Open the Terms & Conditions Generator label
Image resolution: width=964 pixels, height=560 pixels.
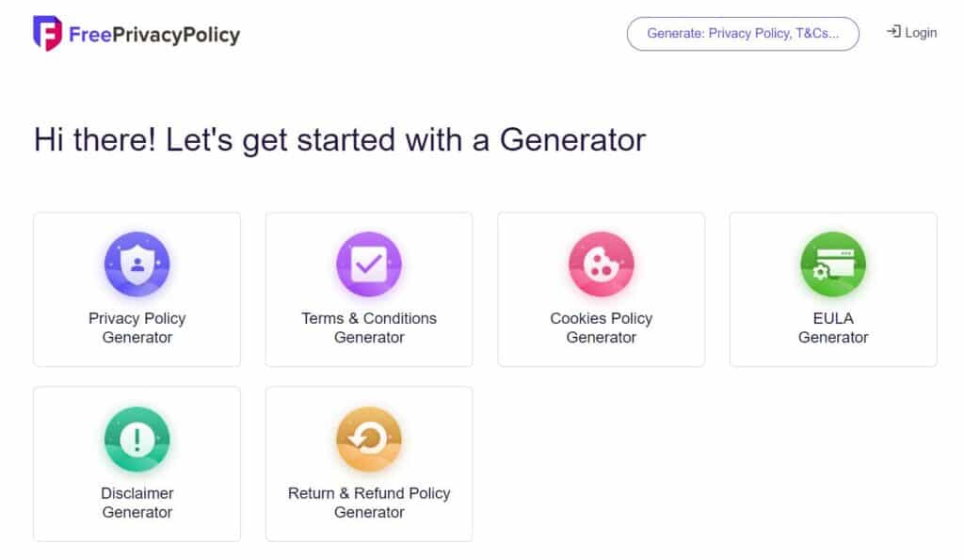click(x=369, y=328)
